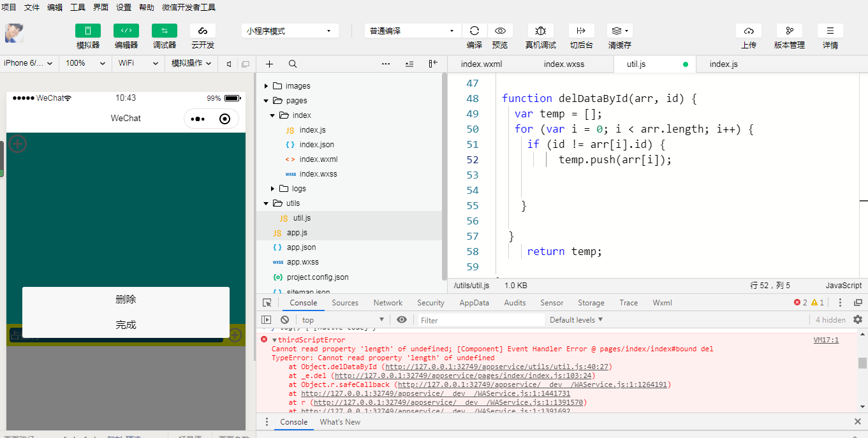This screenshot has width=868, height=438.
Task: Open console settings gear icon
Action: coord(858,319)
